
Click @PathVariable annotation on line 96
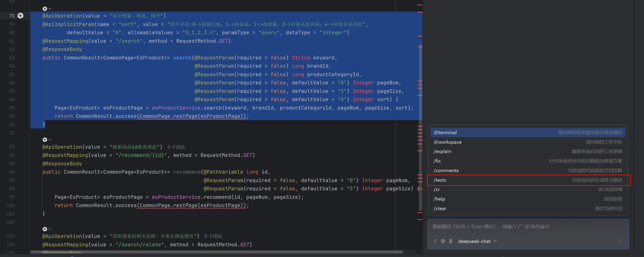coord(223,172)
